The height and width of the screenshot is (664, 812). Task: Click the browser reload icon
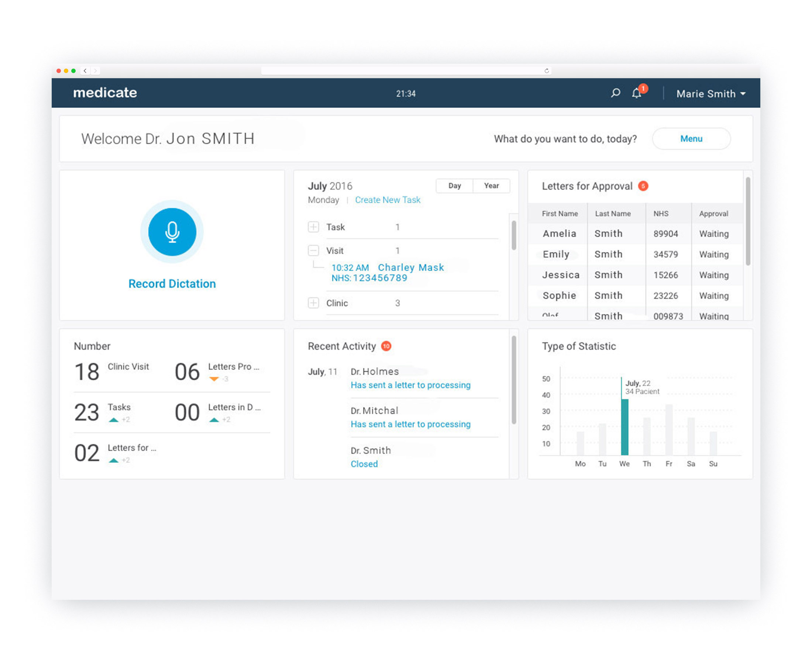(546, 71)
